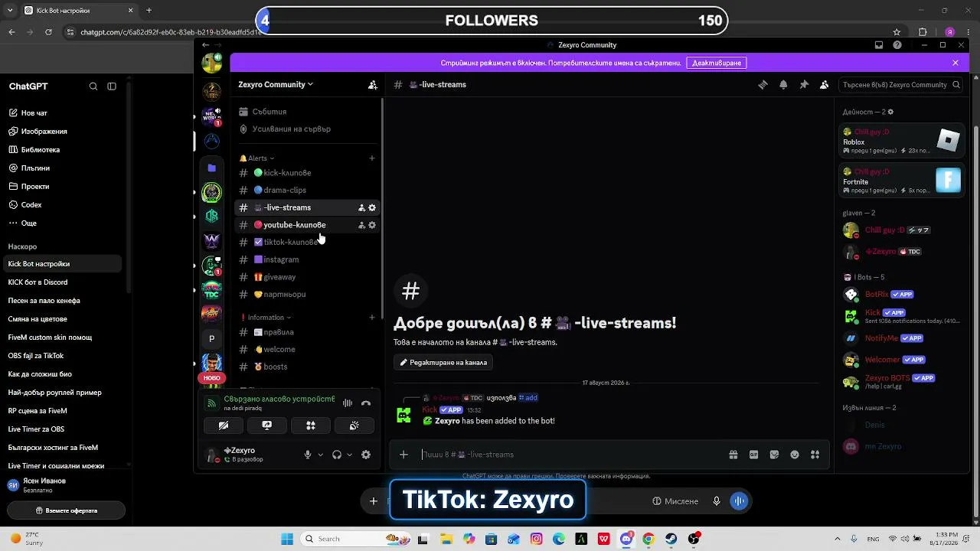Viewport: 980px width, 551px height.
Task: Create a channel in Information category
Action: [372, 318]
